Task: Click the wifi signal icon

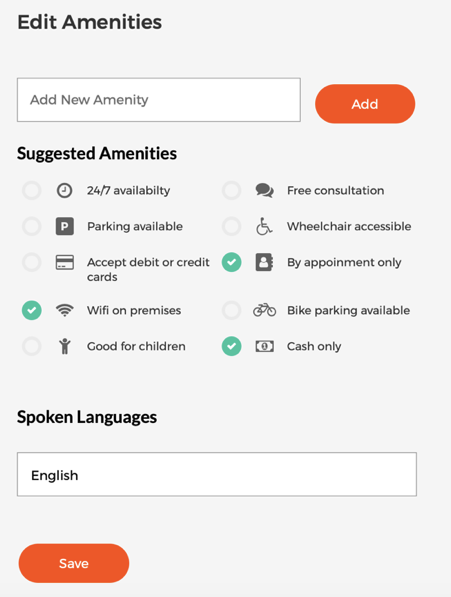Action: click(x=65, y=310)
